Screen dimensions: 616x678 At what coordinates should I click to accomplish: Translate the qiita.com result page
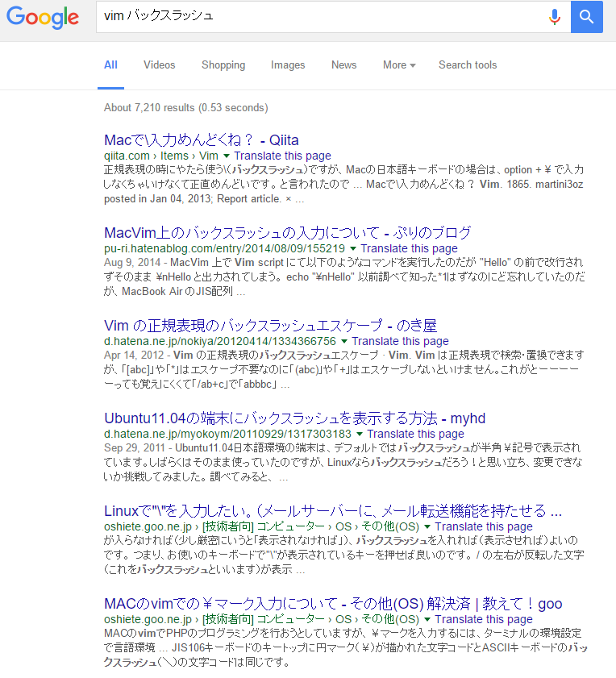pos(282,156)
